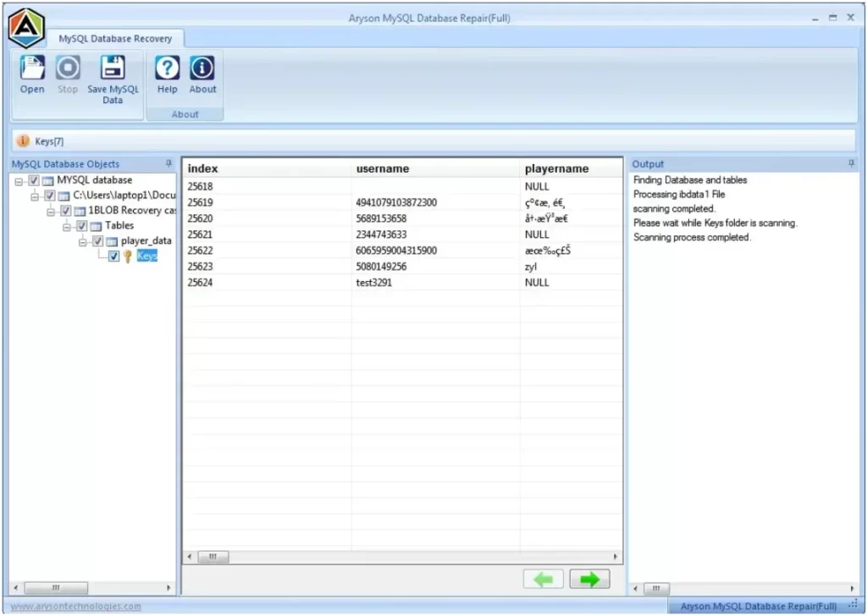867x616 pixels.
Task: Pin the Output panel
Action: coord(851,163)
